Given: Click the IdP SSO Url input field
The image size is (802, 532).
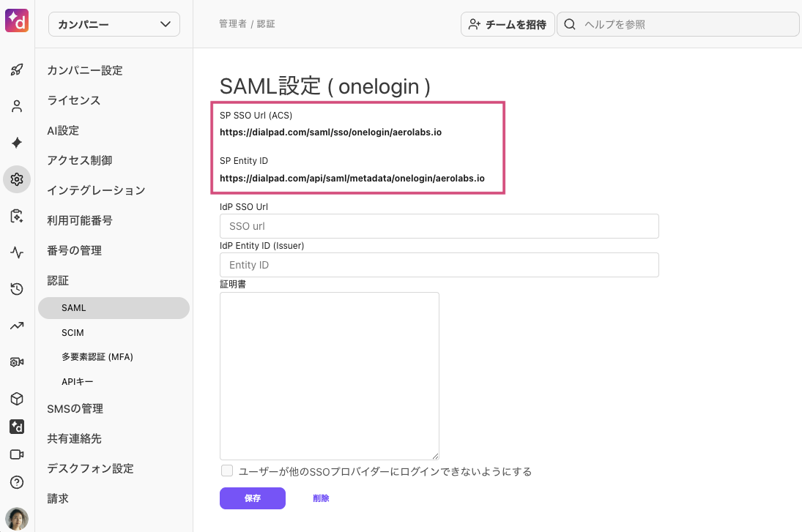Looking at the screenshot, I should (439, 226).
